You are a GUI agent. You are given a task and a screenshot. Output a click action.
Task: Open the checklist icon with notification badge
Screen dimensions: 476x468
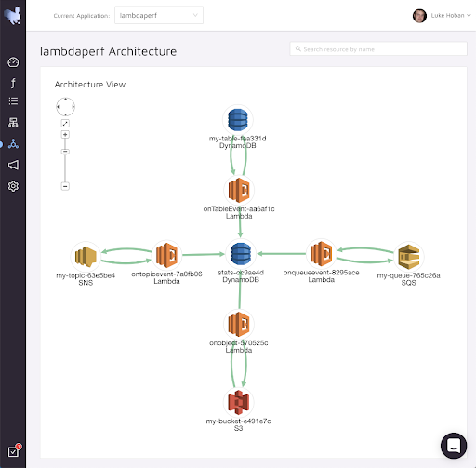point(14,451)
